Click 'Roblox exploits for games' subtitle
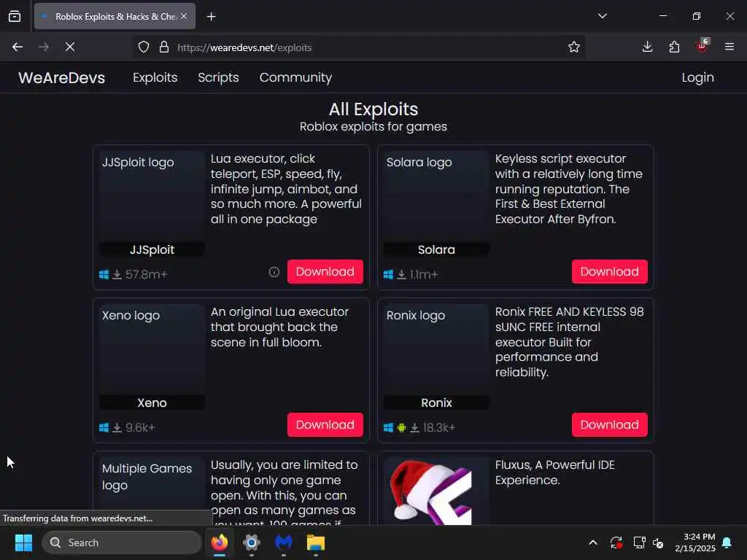This screenshot has height=560, width=747. click(x=373, y=127)
